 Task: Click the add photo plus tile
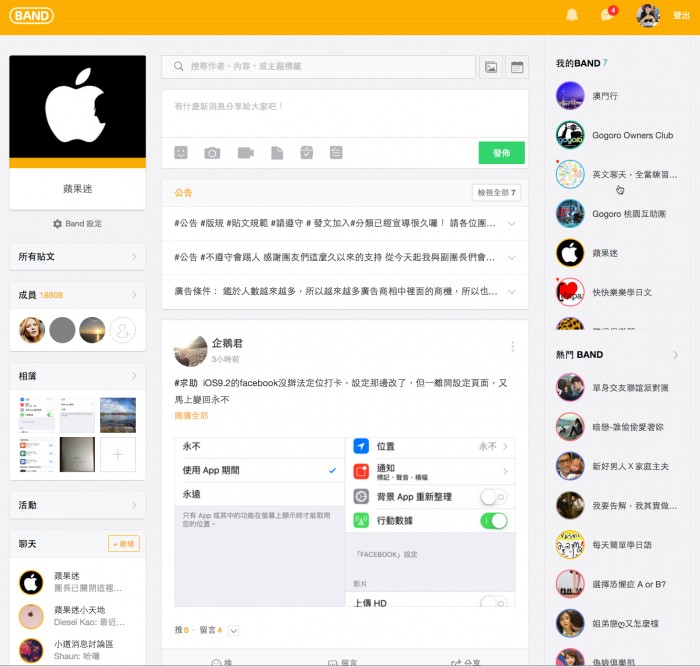[118, 454]
